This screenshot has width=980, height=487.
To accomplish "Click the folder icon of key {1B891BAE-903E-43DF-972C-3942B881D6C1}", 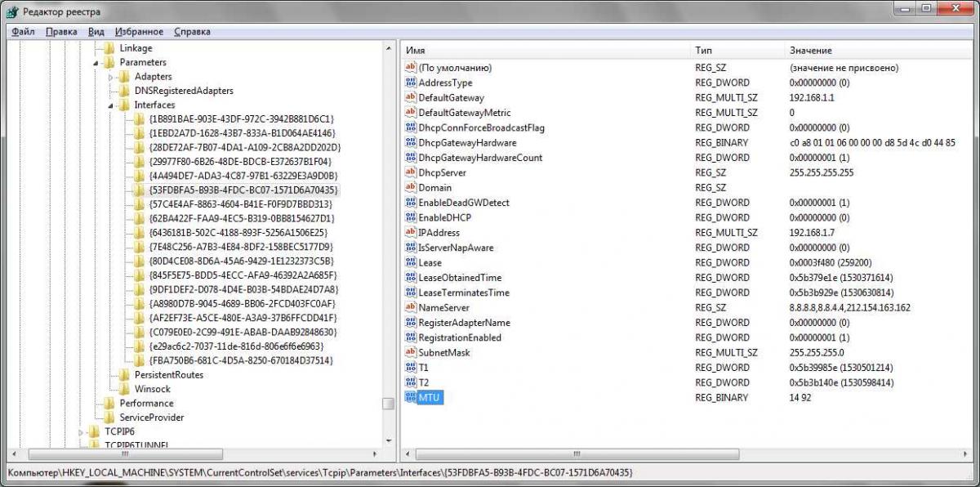I will [140, 119].
